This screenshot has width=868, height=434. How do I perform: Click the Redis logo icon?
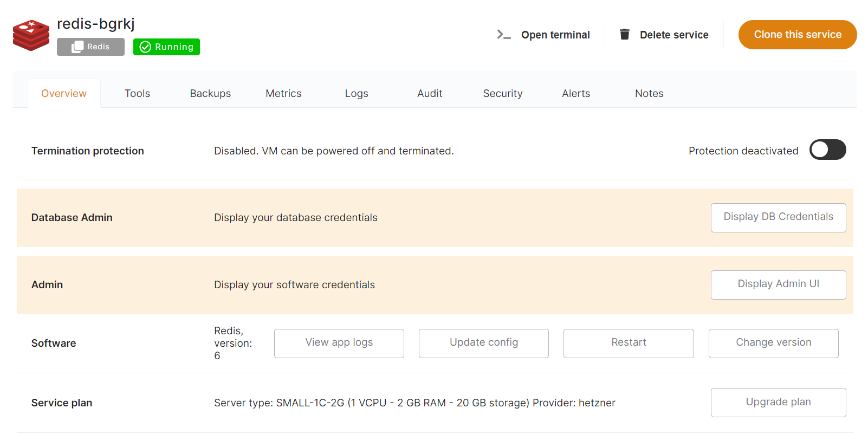tap(31, 35)
